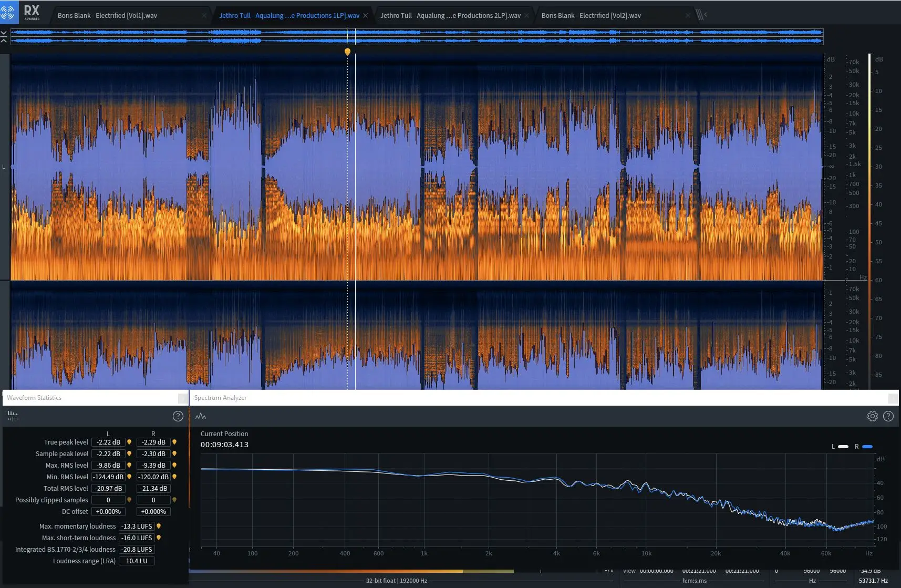Click the 32-bit float 192000 Hz status
Screen dimensions: 901x588
pos(397,581)
